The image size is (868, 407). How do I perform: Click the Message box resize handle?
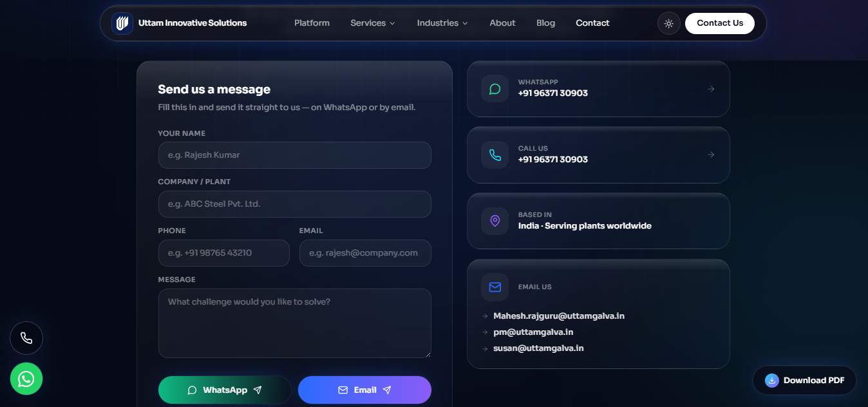[x=427, y=354]
